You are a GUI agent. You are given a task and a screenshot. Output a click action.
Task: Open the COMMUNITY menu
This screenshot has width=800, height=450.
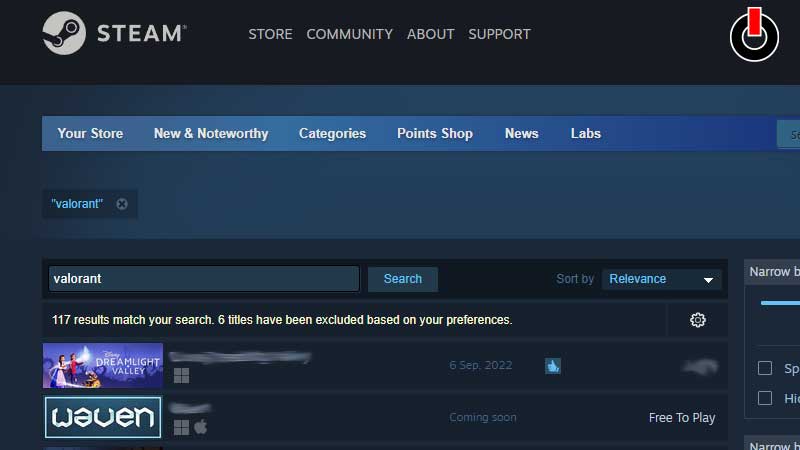click(x=349, y=34)
